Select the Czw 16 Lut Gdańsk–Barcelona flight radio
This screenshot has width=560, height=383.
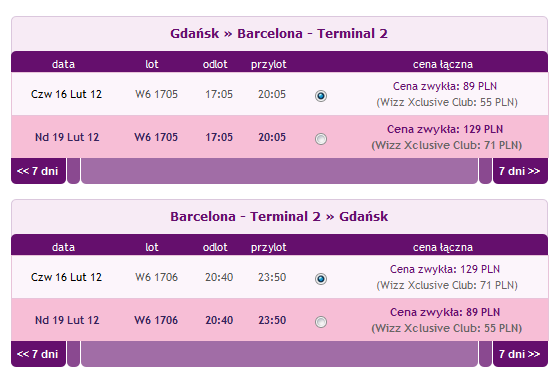click(321, 96)
